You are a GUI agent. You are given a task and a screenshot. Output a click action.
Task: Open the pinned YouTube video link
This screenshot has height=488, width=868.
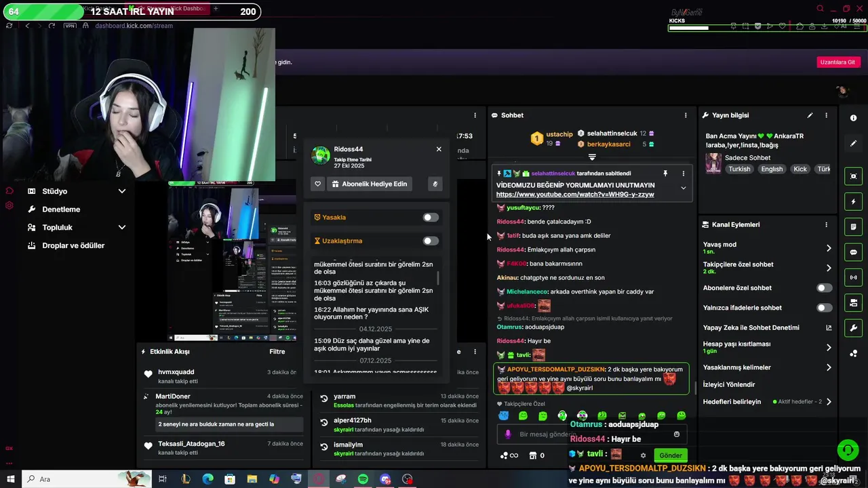575,195
